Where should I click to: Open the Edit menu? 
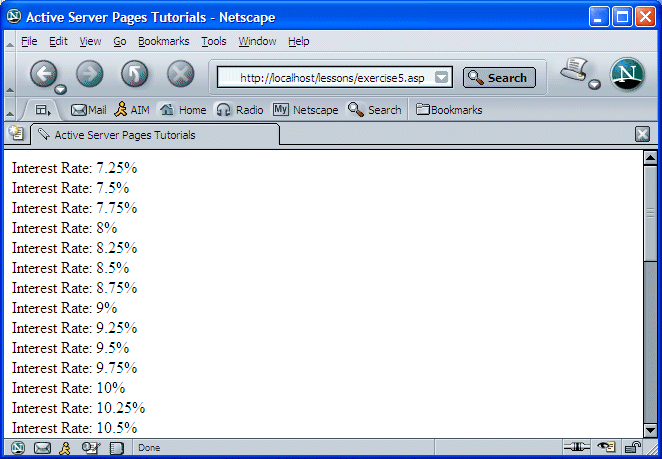[x=58, y=41]
